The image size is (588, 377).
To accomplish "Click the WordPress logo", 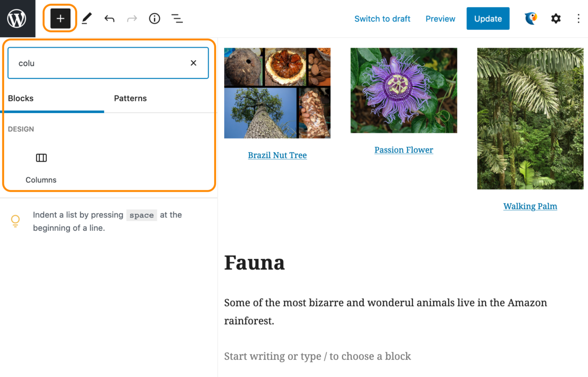I will 17,19.
